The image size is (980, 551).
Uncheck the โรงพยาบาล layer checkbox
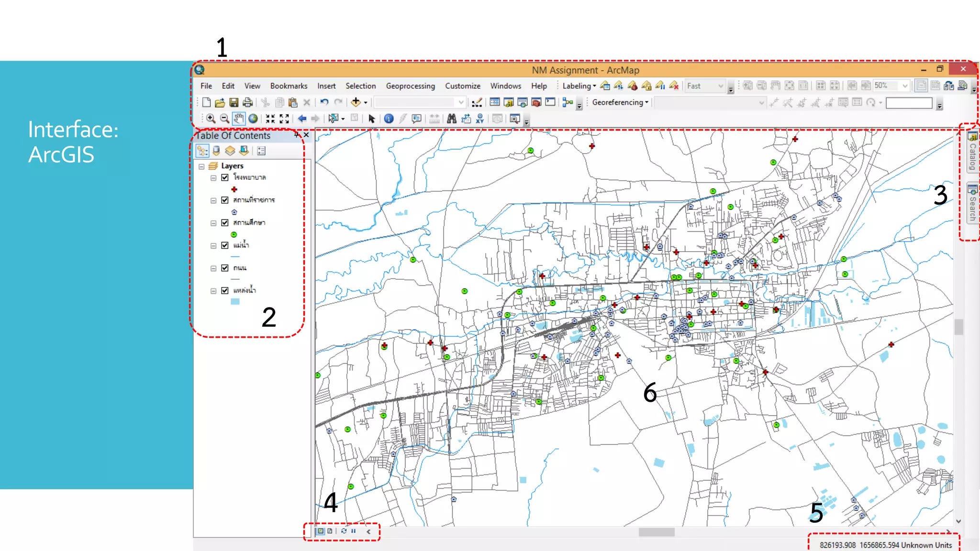[225, 177]
